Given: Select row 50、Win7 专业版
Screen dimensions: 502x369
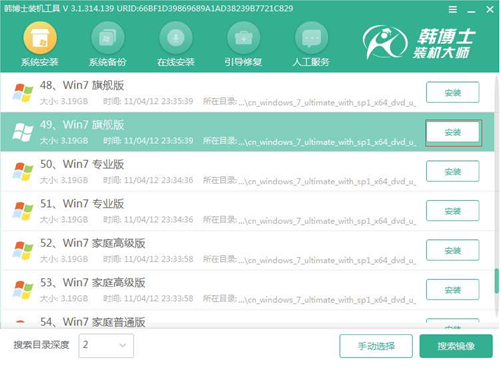Looking at the screenshot, I should (247, 172).
